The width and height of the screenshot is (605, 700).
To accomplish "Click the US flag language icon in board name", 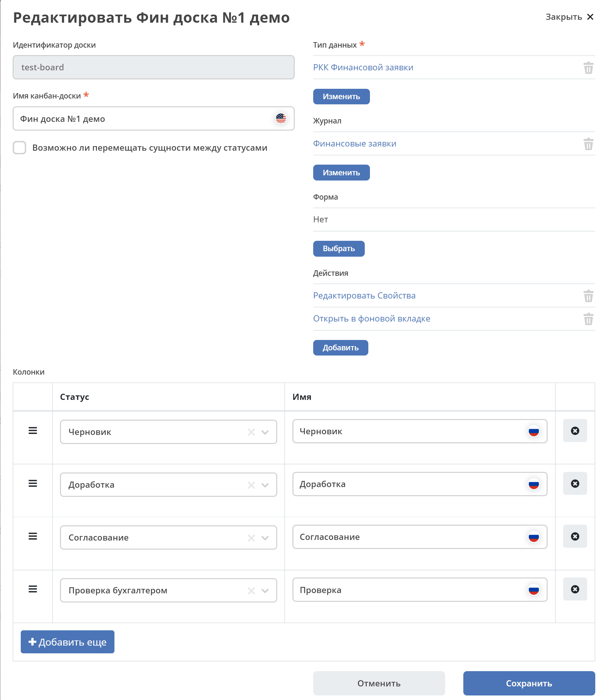I will click(280, 118).
